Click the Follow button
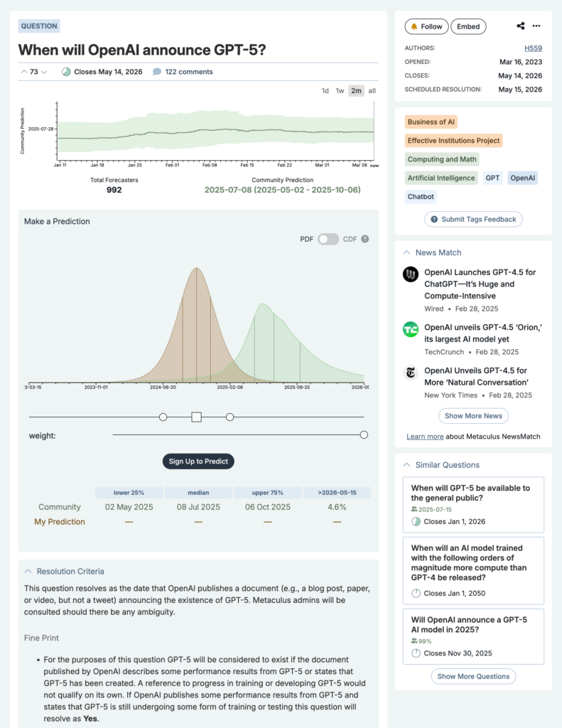The image size is (562, 728). point(426,26)
